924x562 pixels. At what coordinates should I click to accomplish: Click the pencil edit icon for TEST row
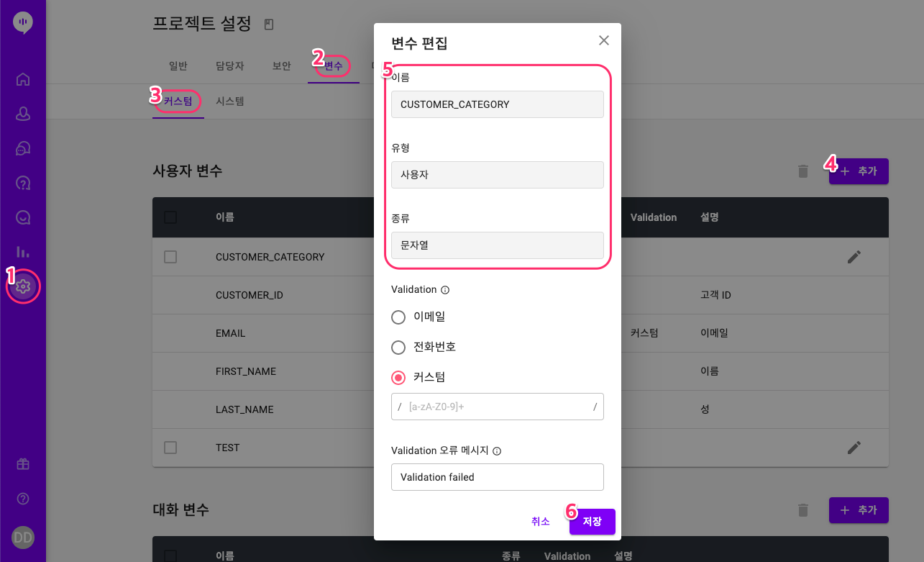(x=854, y=448)
